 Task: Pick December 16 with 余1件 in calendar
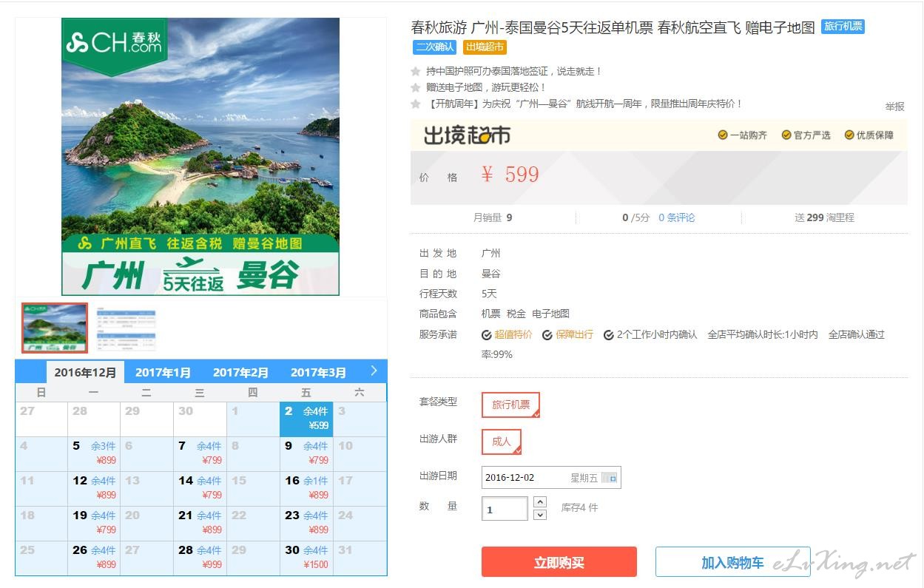tap(306, 488)
